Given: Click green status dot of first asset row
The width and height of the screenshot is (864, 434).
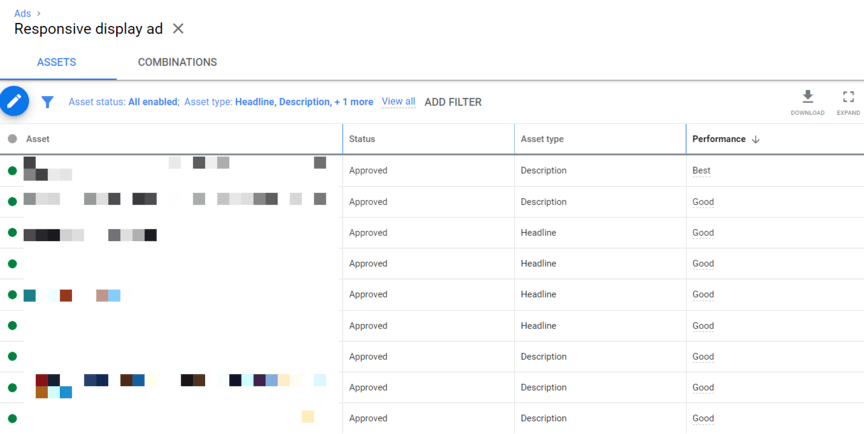Looking at the screenshot, I should tap(12, 171).
